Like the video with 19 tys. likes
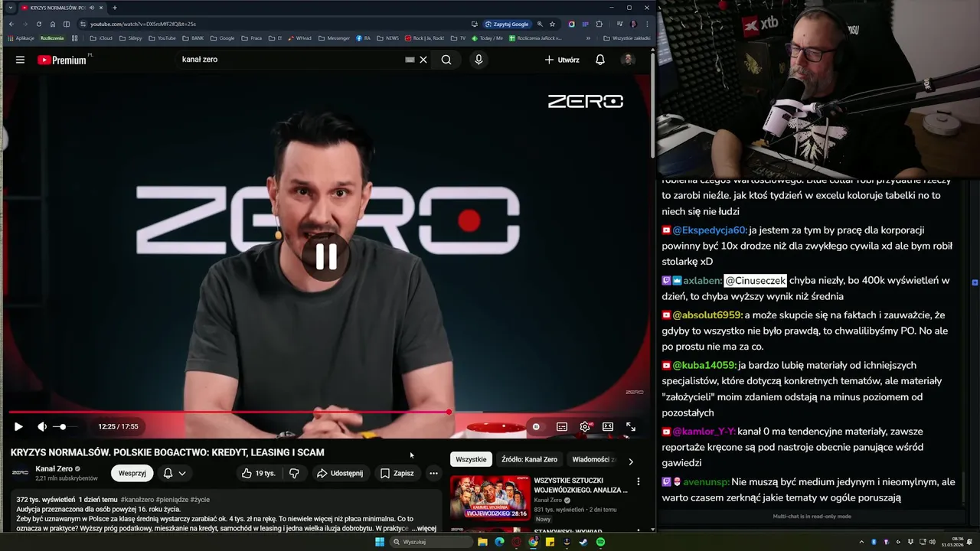Viewport: 980px width, 551px height. (259, 473)
